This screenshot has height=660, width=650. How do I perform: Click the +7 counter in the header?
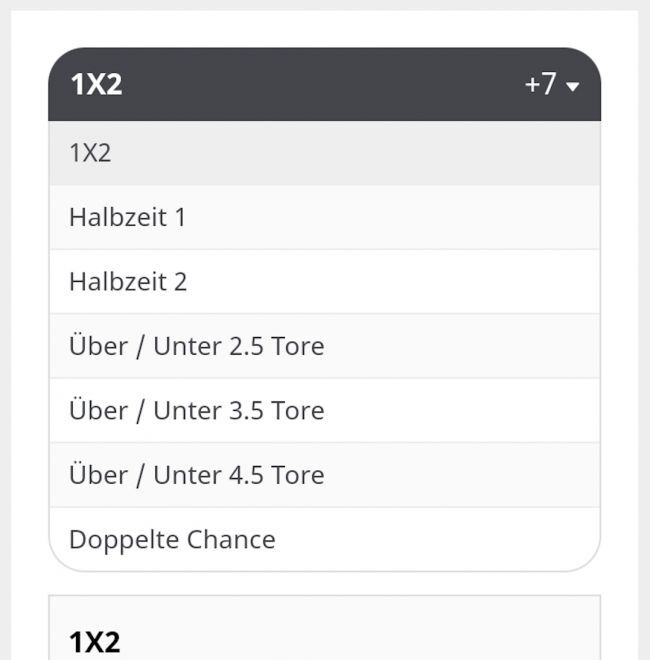(x=540, y=84)
